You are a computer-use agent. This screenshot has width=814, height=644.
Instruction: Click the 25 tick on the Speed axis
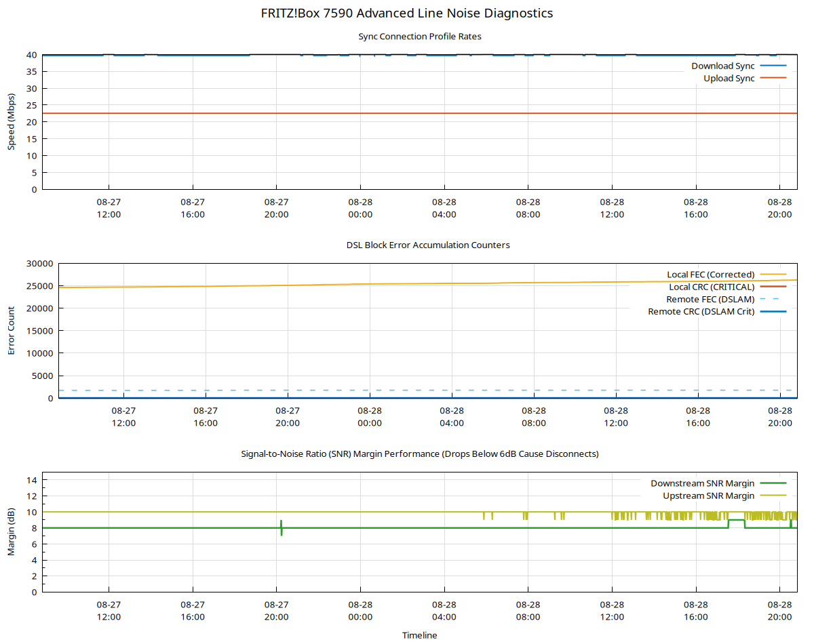pos(31,105)
